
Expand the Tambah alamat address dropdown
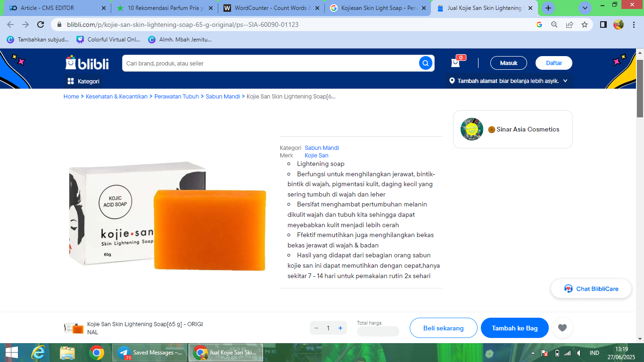pos(509,81)
